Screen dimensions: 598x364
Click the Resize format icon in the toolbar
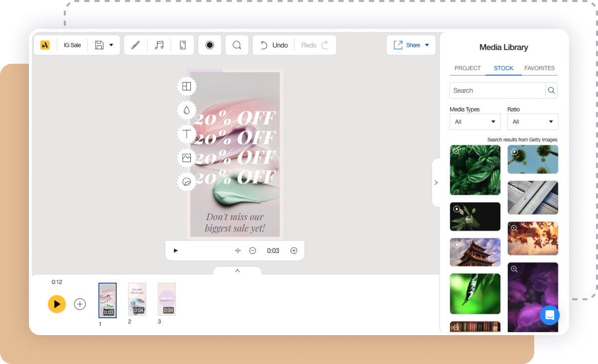pos(182,45)
